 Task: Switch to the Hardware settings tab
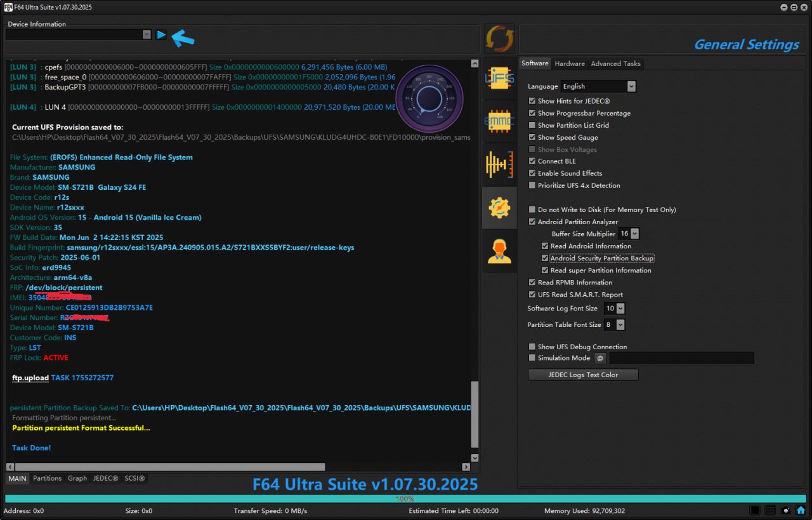[570, 63]
